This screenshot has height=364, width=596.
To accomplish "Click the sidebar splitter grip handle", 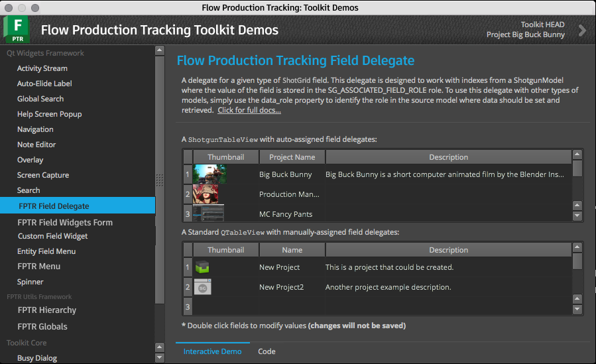I will pos(160,180).
